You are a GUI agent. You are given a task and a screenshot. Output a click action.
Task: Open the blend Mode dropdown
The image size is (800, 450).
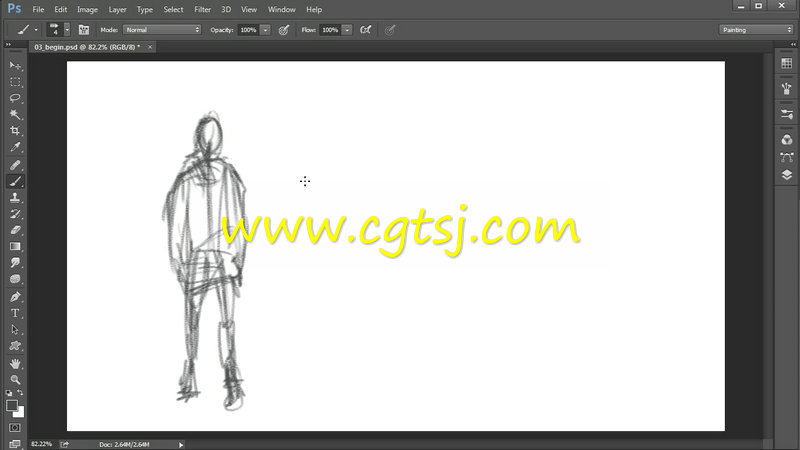(162, 30)
